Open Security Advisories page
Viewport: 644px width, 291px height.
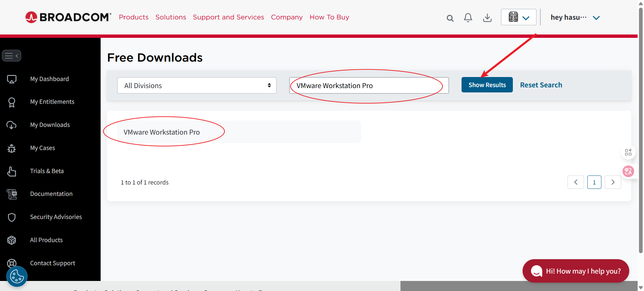pyautogui.click(x=56, y=217)
